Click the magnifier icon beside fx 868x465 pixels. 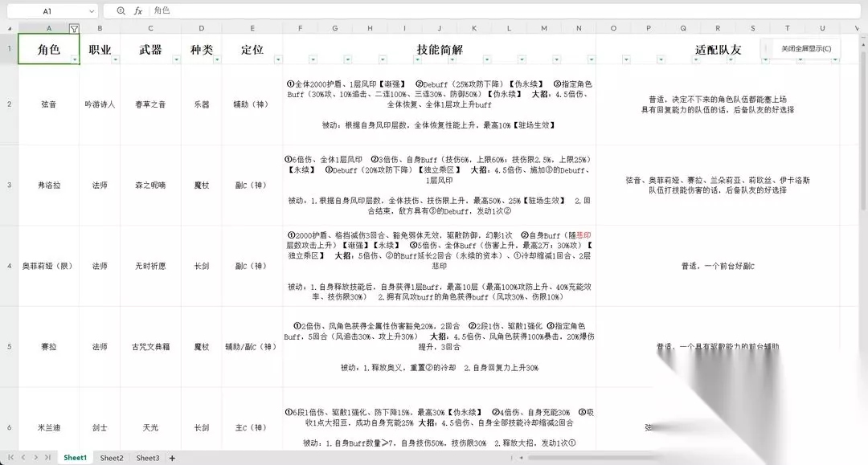(121, 11)
